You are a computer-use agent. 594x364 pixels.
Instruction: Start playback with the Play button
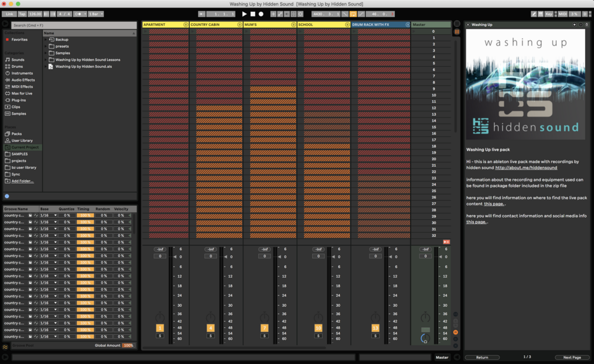[244, 14]
